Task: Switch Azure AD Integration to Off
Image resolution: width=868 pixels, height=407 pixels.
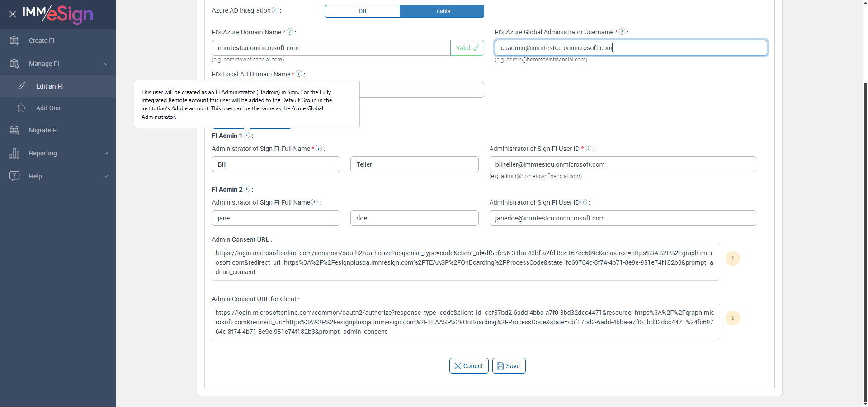Action: tap(363, 11)
